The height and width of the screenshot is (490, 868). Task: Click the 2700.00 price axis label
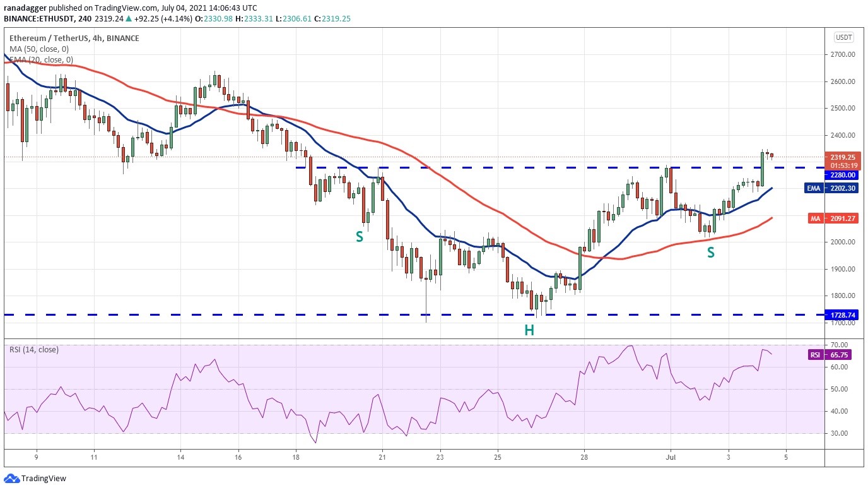pyautogui.click(x=843, y=55)
